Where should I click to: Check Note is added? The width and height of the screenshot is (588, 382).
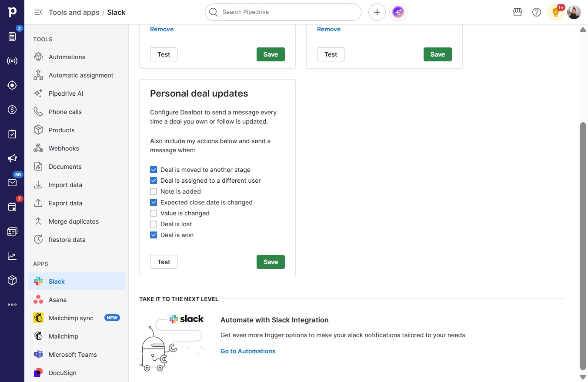(x=154, y=191)
